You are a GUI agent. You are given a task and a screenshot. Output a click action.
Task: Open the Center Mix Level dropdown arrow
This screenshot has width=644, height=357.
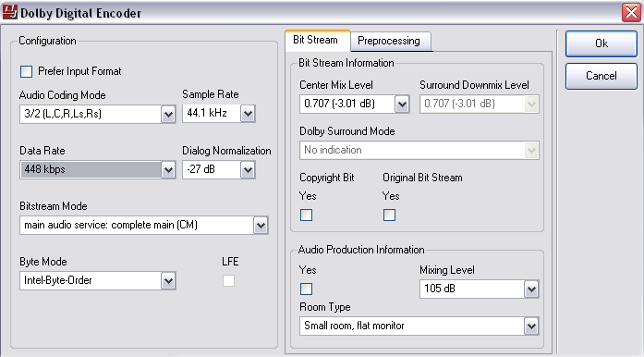pyautogui.click(x=402, y=105)
